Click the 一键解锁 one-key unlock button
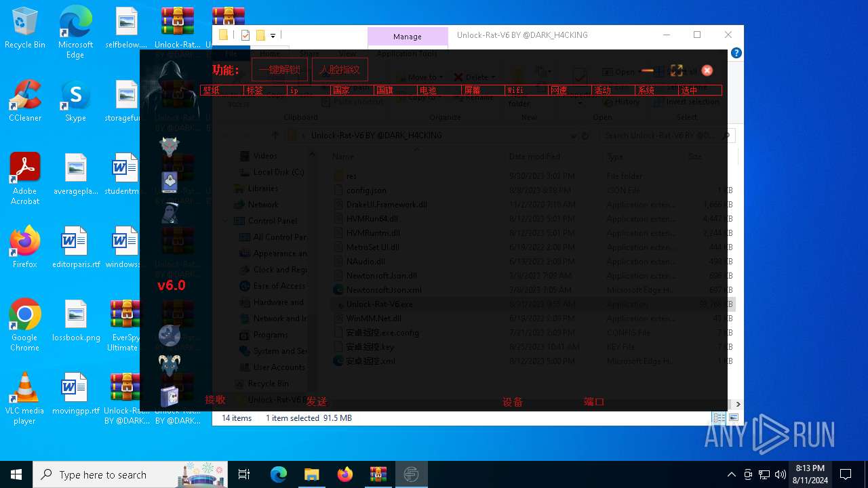Screen dimensions: 868x488 coord(279,70)
